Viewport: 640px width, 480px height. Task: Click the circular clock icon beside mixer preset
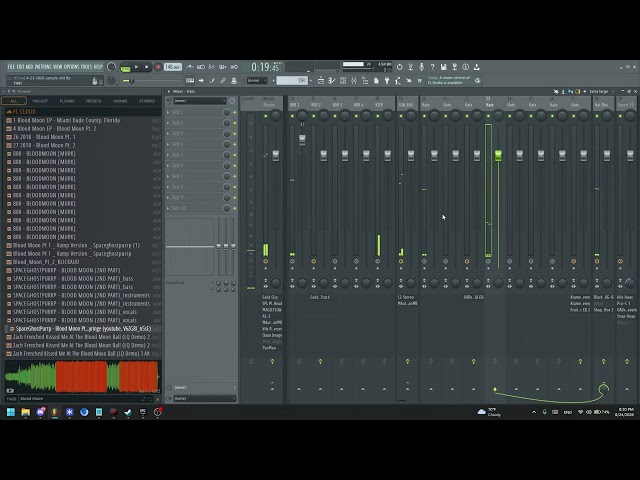coord(232,101)
